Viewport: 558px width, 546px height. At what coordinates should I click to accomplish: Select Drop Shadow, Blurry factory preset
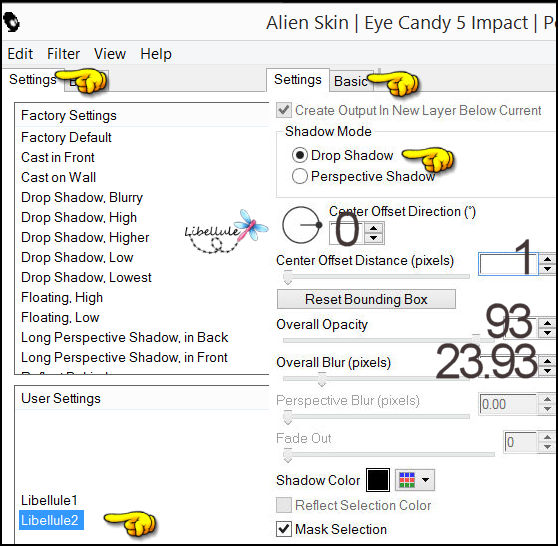coord(82,198)
